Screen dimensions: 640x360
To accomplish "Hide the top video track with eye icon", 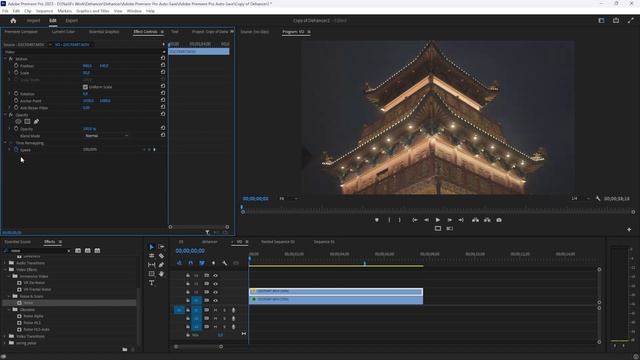I will (x=216, y=276).
